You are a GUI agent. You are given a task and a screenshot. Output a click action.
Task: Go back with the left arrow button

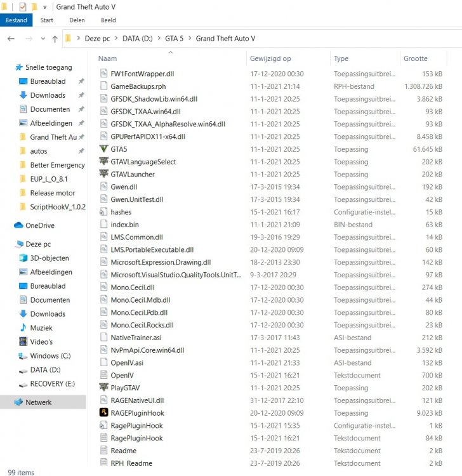pyautogui.click(x=11, y=39)
